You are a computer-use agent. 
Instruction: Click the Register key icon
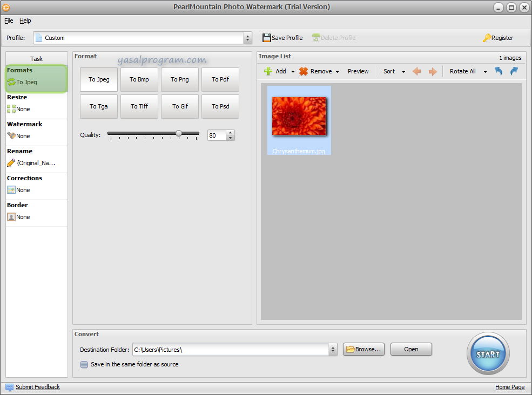[487, 38]
